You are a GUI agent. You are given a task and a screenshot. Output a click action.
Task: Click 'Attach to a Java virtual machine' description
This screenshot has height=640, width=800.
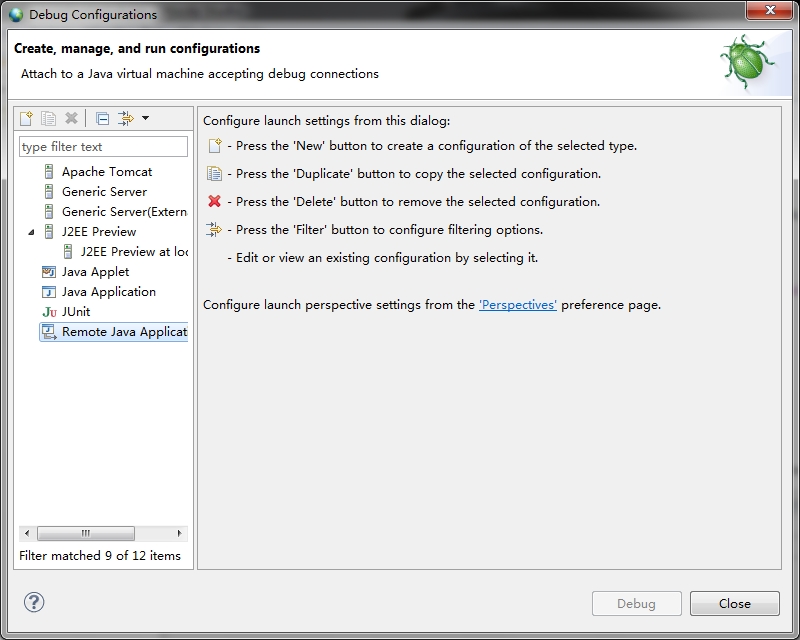[x=199, y=73]
